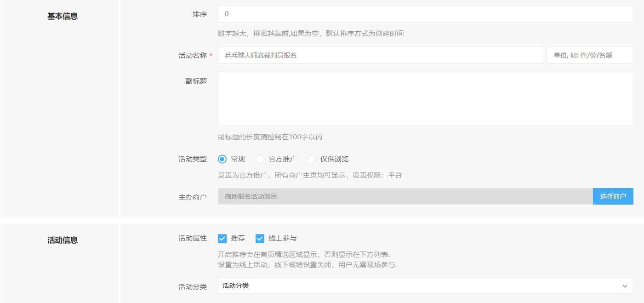
Task: Uncheck the 推荐 checkbox
Action: click(x=222, y=238)
